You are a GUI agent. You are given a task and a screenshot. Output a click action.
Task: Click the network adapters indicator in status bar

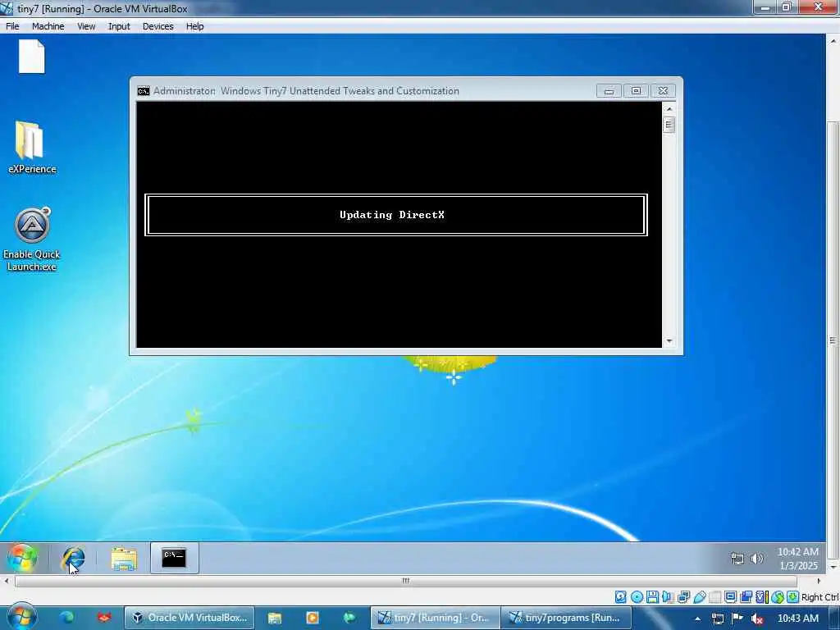683,597
